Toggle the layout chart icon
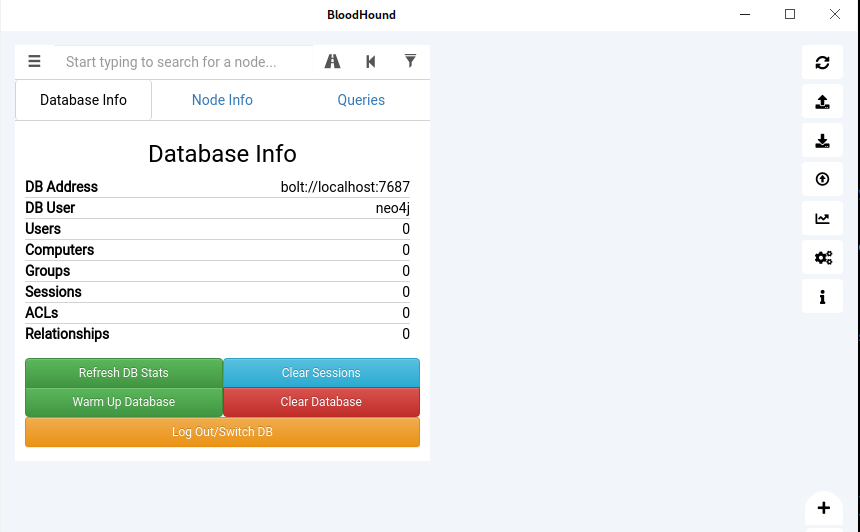The height and width of the screenshot is (532, 860). tap(822, 218)
